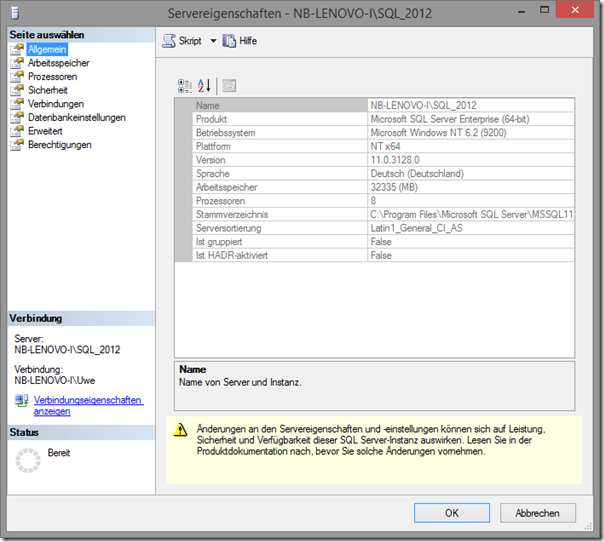Click the connection properties icon
Viewport: 604px width, 542px height.
[22, 400]
